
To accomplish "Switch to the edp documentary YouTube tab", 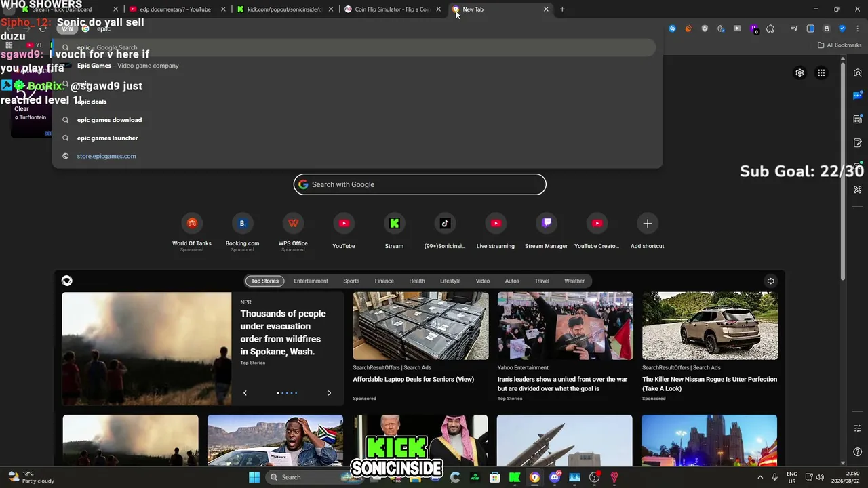I will [175, 9].
